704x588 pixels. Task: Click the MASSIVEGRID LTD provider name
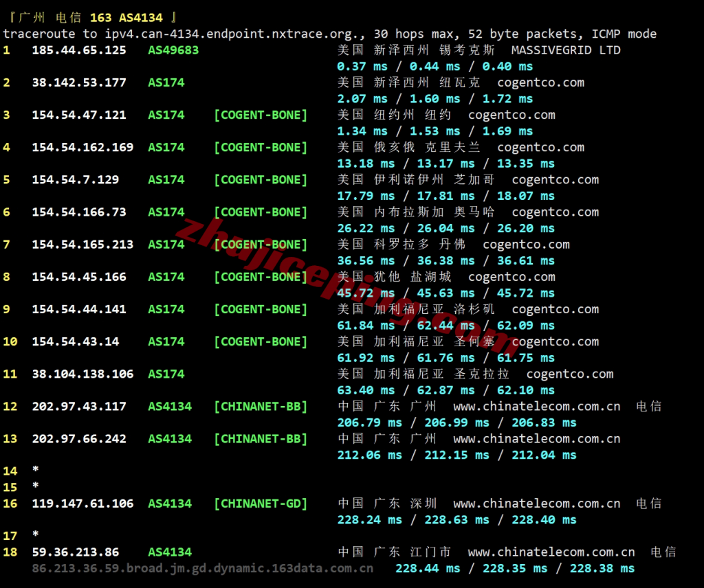pyautogui.click(x=566, y=50)
